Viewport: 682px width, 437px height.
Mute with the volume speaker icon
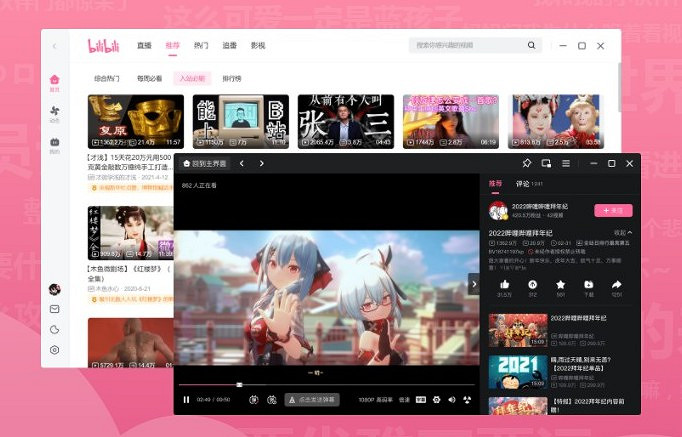coord(452,400)
